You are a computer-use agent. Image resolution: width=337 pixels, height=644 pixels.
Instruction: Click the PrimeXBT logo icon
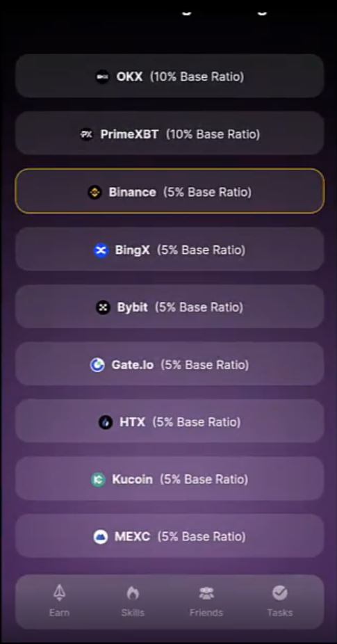coord(86,134)
